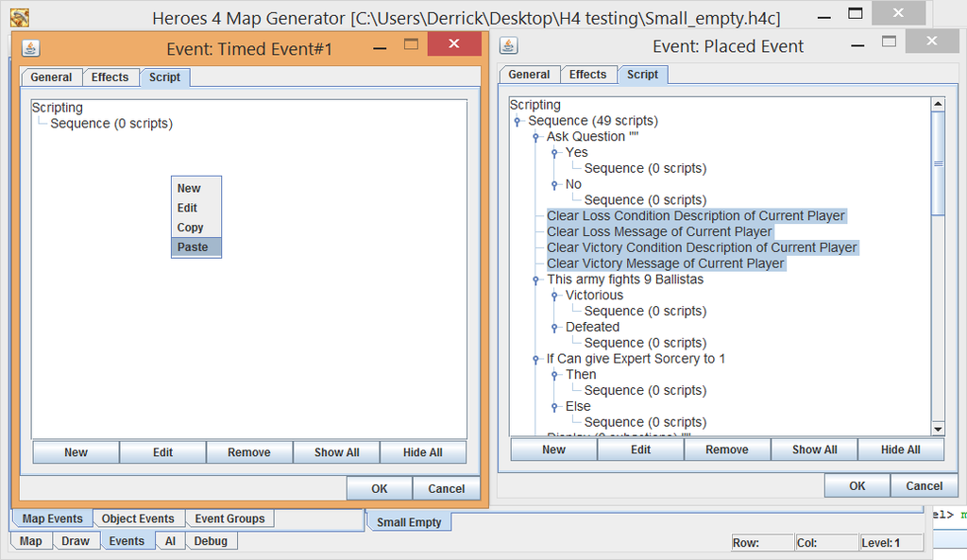Screen dimensions: 967x560
Task: Select Clear Loss Message of Current Player
Action: pos(659,232)
